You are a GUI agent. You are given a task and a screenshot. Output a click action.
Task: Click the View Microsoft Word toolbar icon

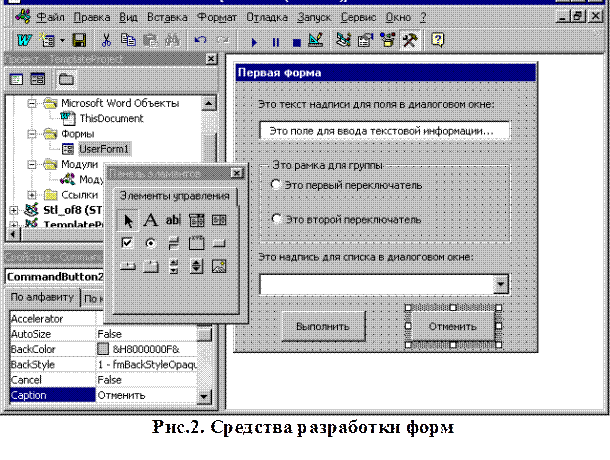24,40
